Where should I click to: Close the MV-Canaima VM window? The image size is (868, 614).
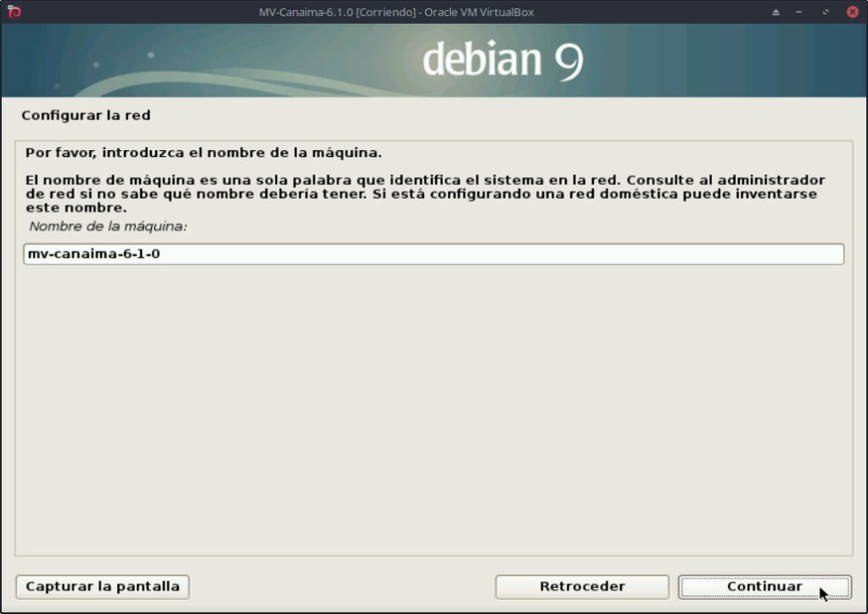coord(851,12)
